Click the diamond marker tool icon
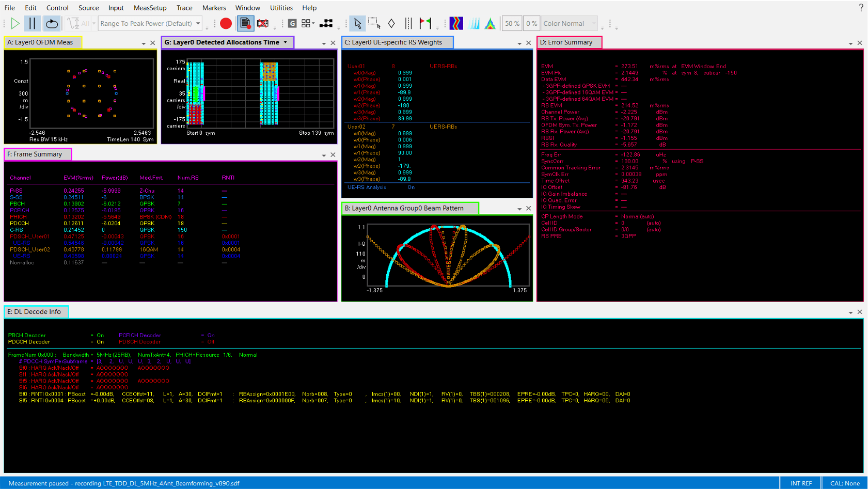The image size is (868, 489). [x=391, y=23]
